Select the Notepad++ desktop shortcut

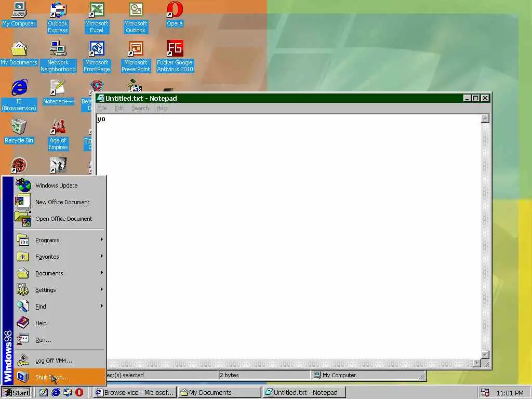pos(58,92)
